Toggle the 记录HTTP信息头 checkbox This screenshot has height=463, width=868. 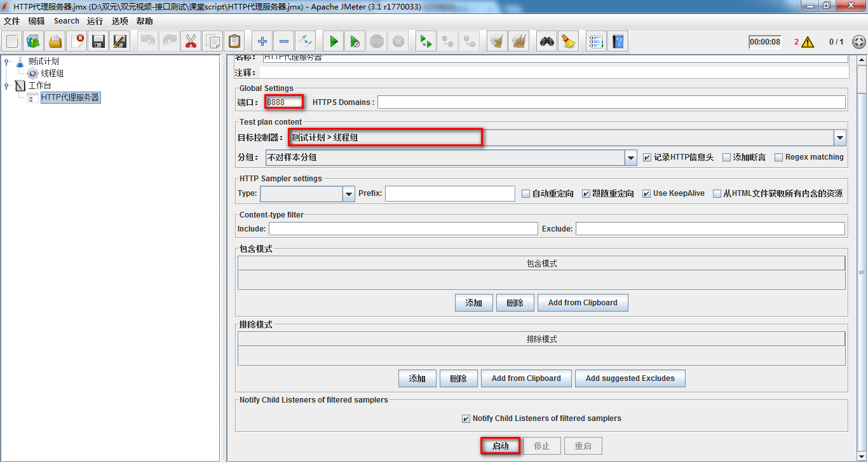pyautogui.click(x=647, y=157)
